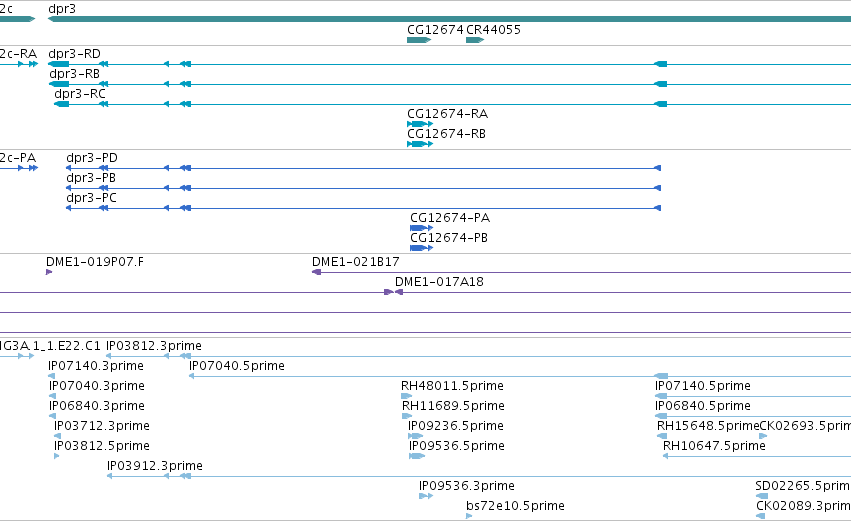Select protein dpr3-PD label
Viewport: 851px width, 521px height.
92,158
